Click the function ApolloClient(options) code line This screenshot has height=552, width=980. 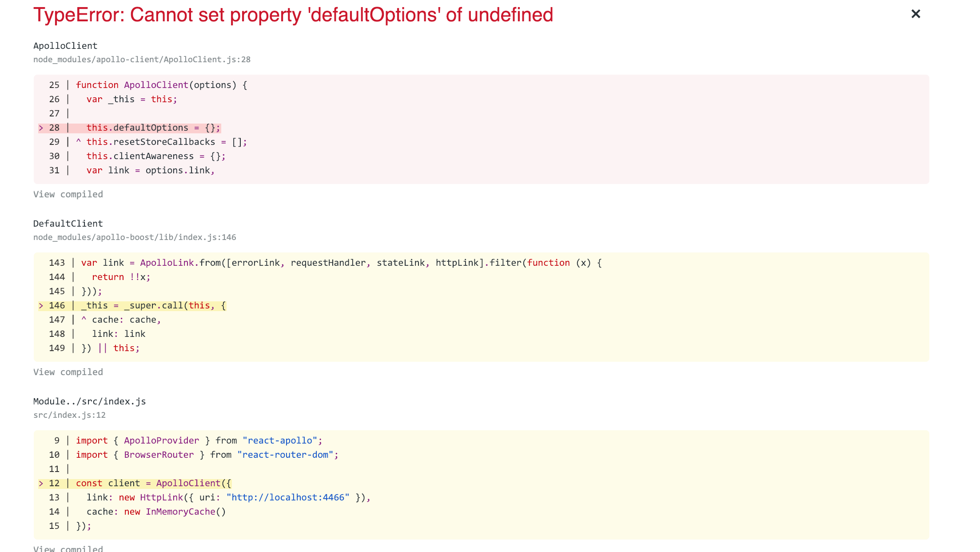(x=161, y=85)
